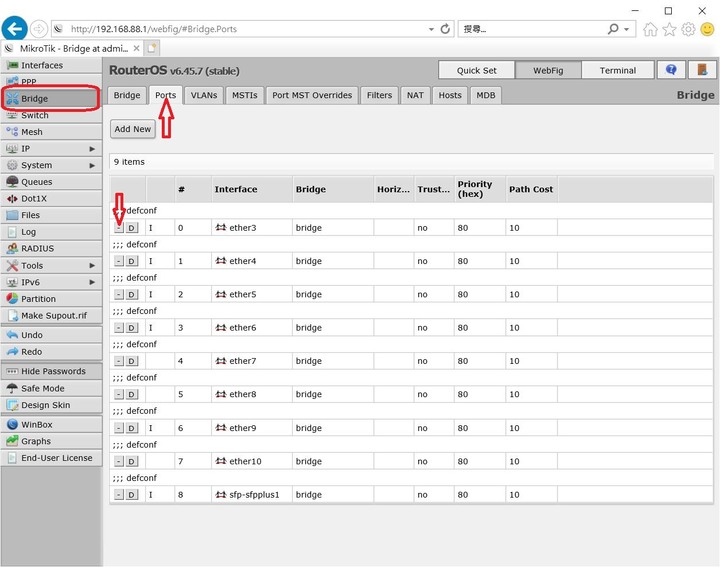Screen dimensions: 720x567
Task: Disable the ether3 port with D button
Action: pyautogui.click(x=132, y=228)
